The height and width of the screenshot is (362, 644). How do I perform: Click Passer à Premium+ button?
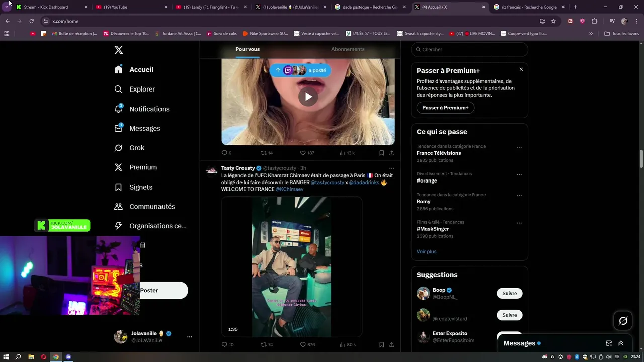[x=445, y=108]
